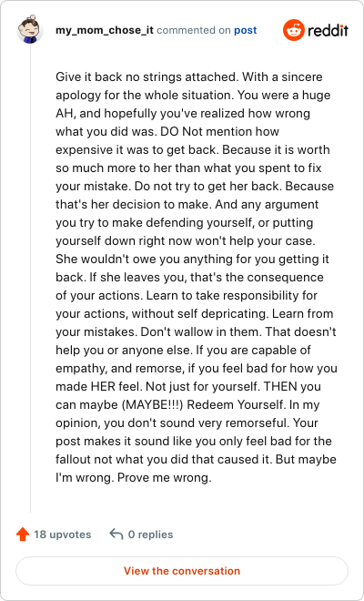Click the curved reply arrow icon
Screen dimensions: 364x601
point(116,534)
